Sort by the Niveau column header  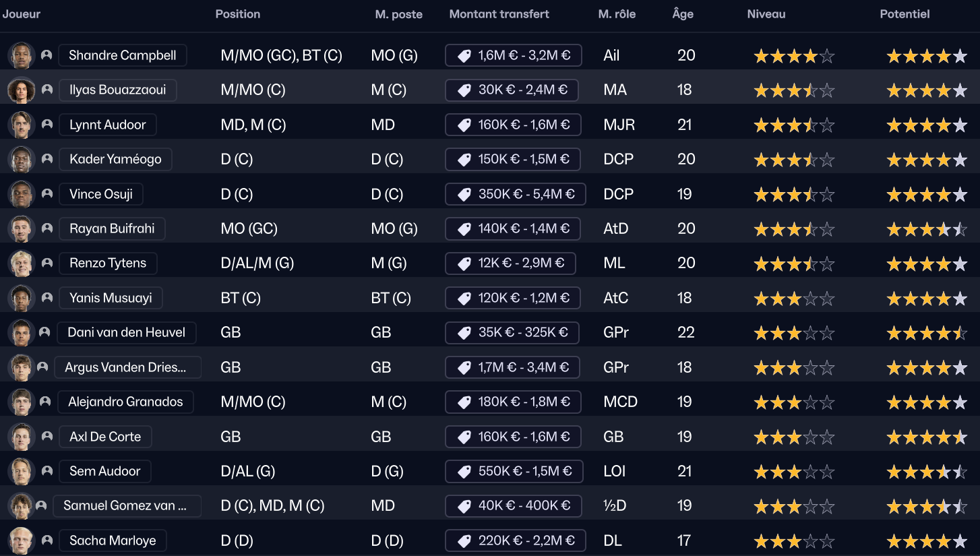click(766, 14)
